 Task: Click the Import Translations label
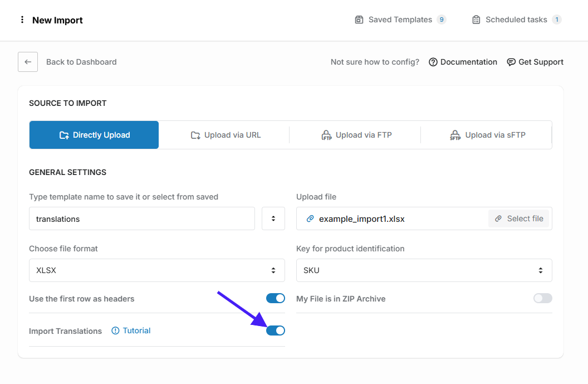pos(65,331)
